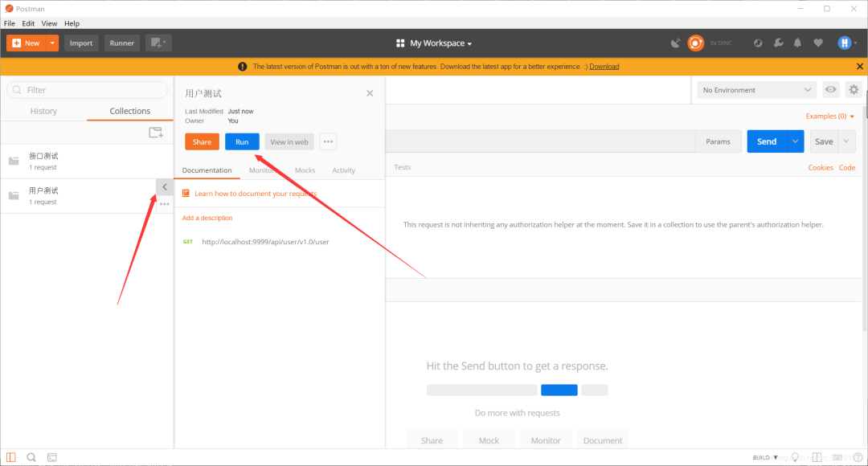This screenshot has height=466, width=868.
Task: Click the Monitor button under Do more
Action: pos(546,440)
